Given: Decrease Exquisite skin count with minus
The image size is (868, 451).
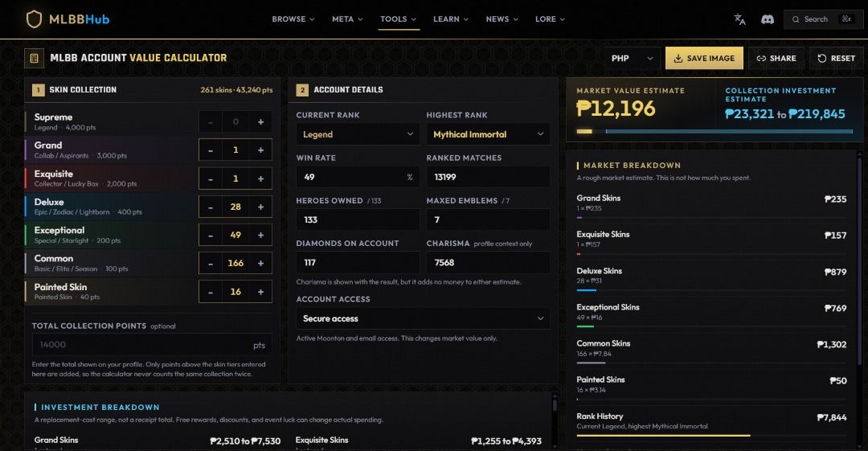Looking at the screenshot, I should [211, 179].
